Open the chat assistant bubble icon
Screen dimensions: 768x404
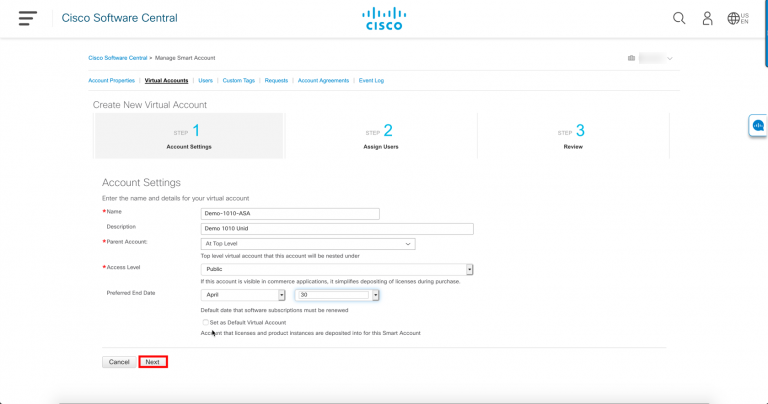point(758,126)
